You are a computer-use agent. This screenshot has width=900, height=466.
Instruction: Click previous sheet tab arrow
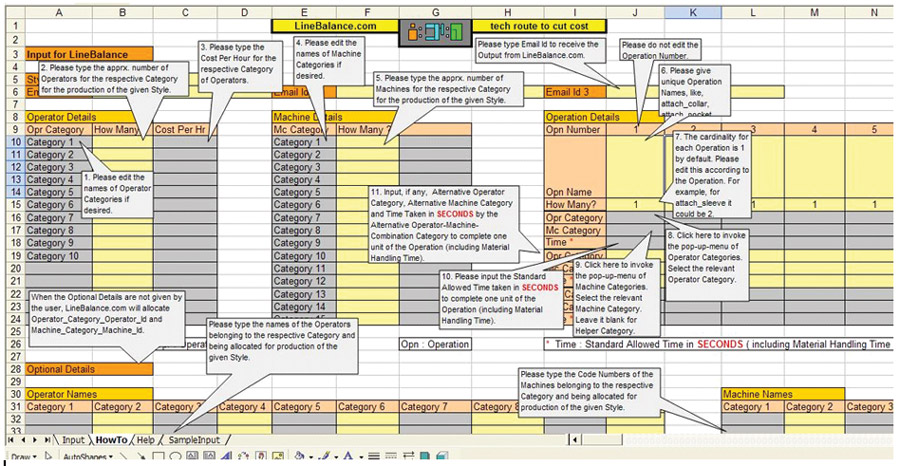tap(23, 440)
